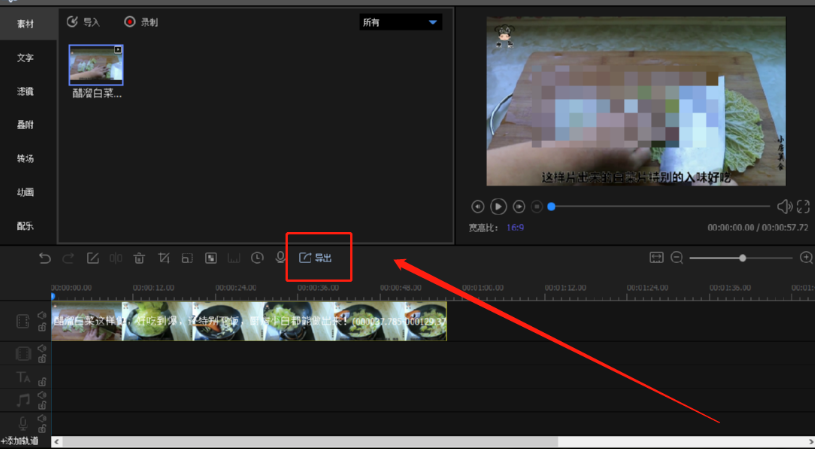Open the edit pencil tool

(93, 258)
